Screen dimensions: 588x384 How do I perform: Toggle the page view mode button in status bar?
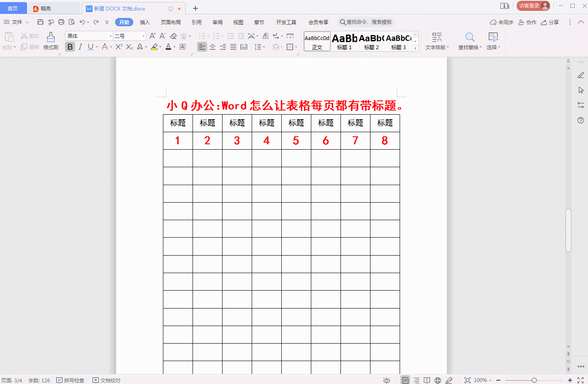pyautogui.click(x=405, y=380)
